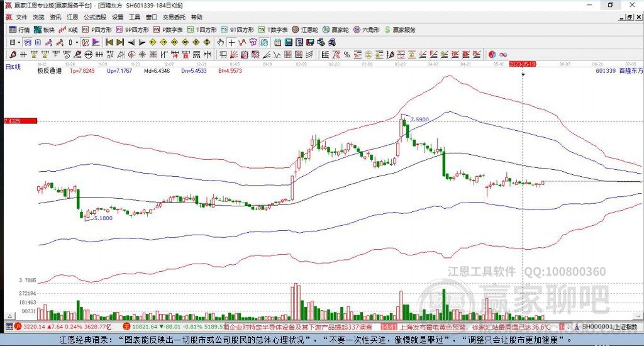The width and height of the screenshot is (644, 346).
Task: Open the 交易委托 menu
Action: pyautogui.click(x=174, y=17)
